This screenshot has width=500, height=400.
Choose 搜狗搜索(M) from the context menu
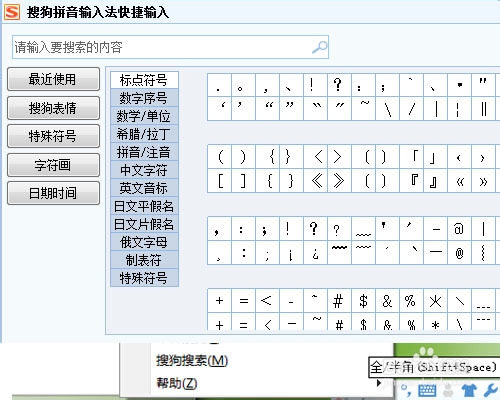click(192, 361)
